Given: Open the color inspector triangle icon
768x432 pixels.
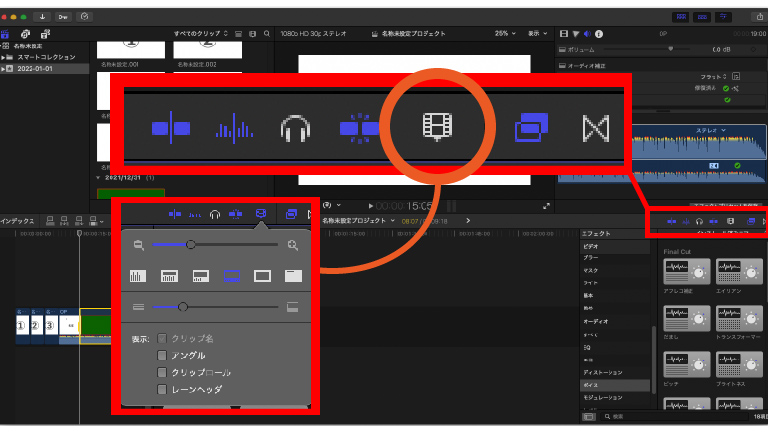Looking at the screenshot, I should [x=576, y=34].
